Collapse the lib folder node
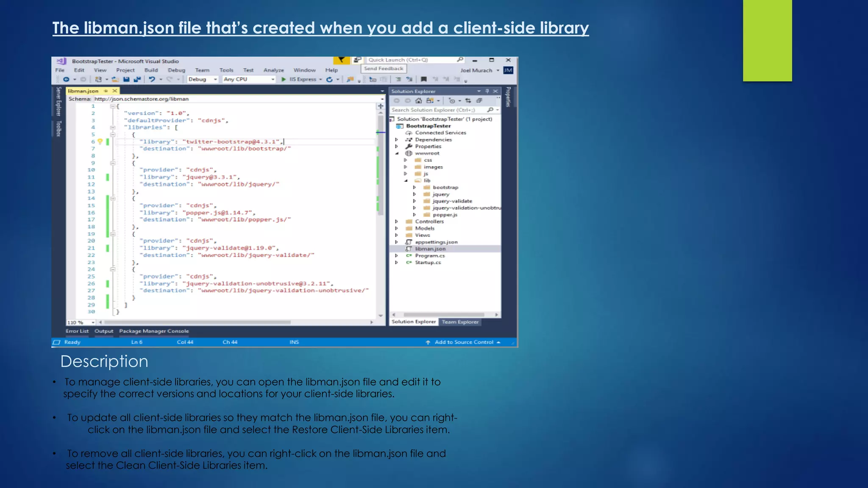 [x=406, y=180]
